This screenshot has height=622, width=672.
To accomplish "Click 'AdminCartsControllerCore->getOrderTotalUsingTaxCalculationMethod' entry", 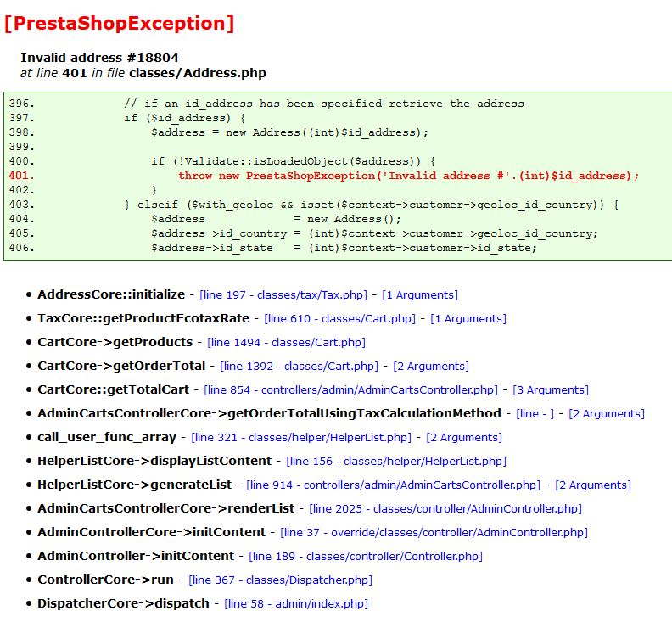I will [269, 413].
